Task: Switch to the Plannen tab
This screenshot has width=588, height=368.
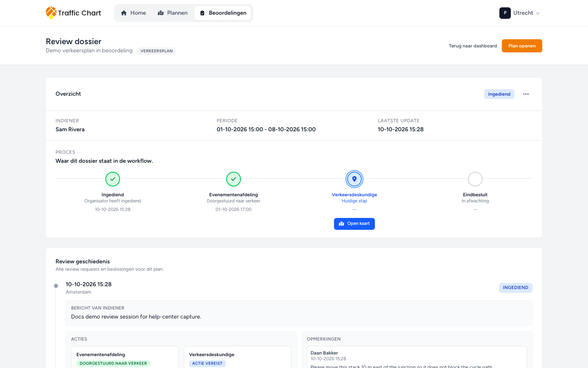Action: pos(173,13)
